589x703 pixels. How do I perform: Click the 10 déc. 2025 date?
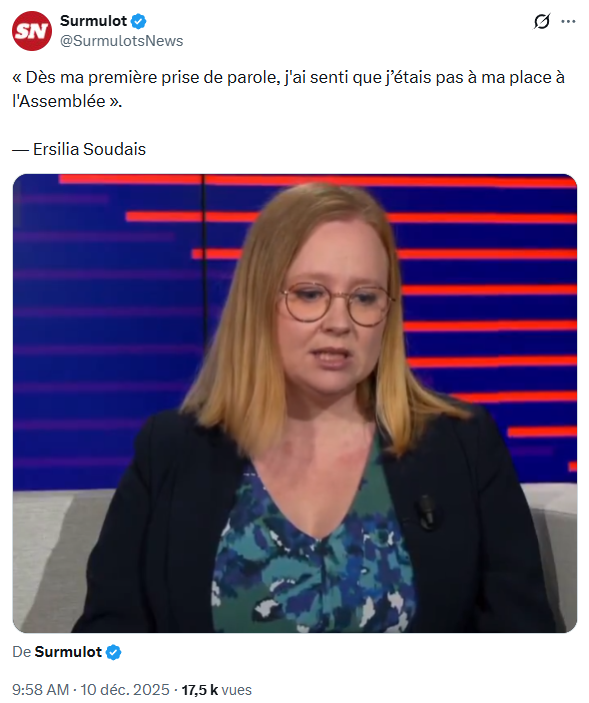[x=125, y=690]
